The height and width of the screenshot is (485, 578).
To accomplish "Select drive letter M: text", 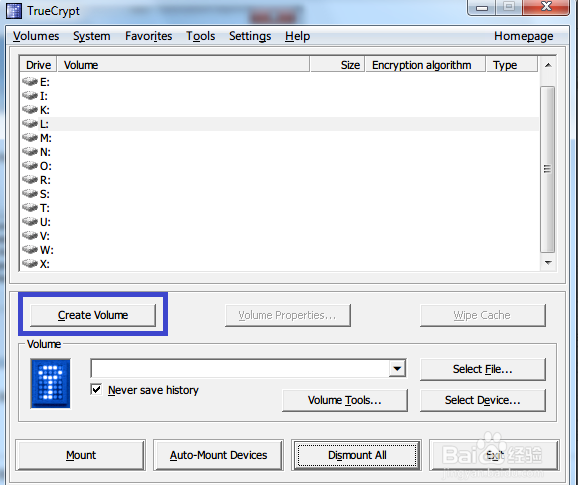I will click(46, 138).
